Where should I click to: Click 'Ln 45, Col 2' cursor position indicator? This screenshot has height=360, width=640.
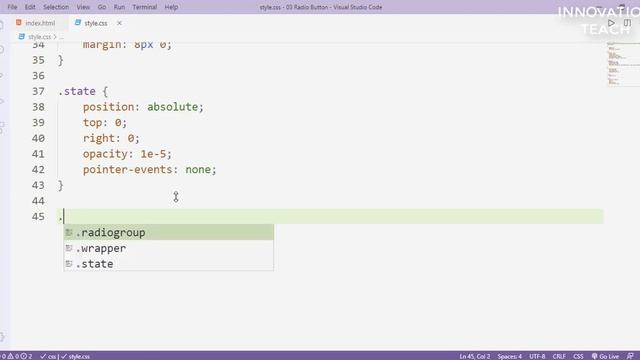coord(474,356)
